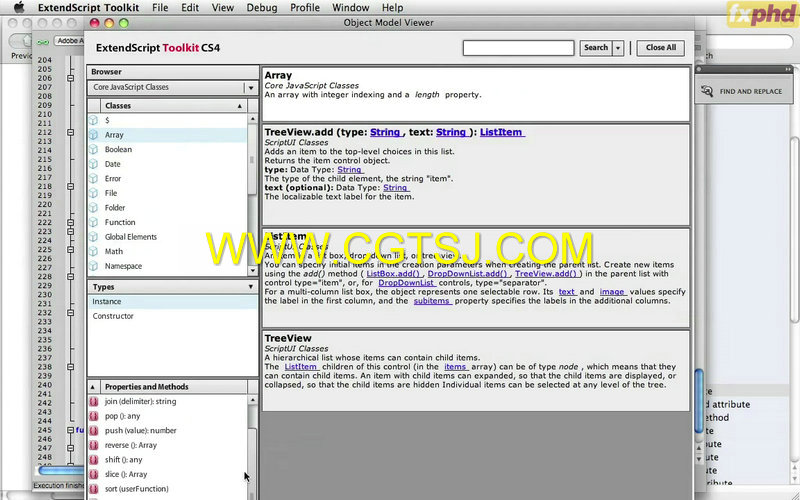Follow the ListBox.add() link

394,273
